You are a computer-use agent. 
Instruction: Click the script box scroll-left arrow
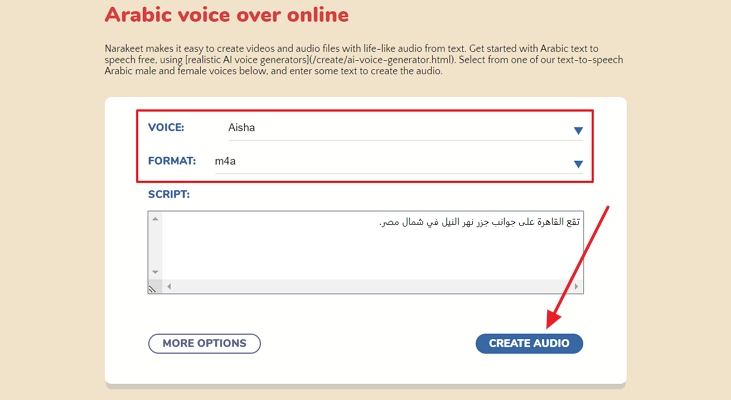168,287
